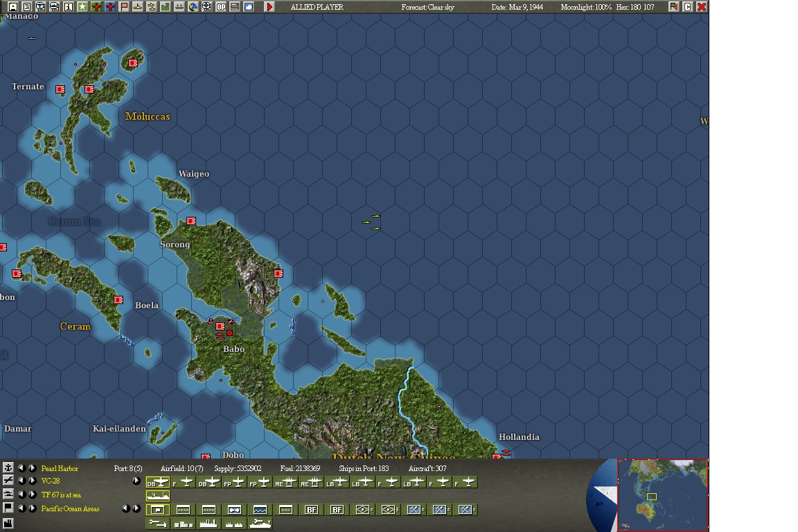Click the save game disk icon
The image size is (798, 532).
pyautogui.click(x=13, y=7)
